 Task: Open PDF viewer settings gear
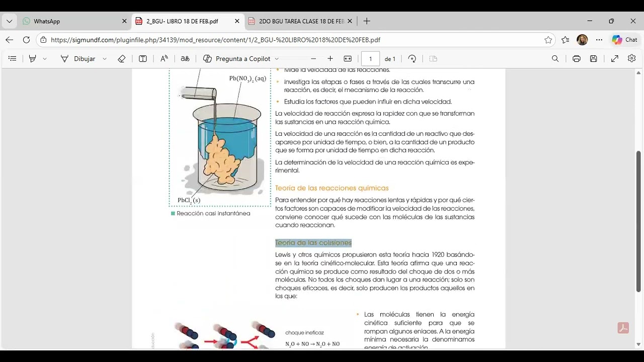(x=632, y=59)
